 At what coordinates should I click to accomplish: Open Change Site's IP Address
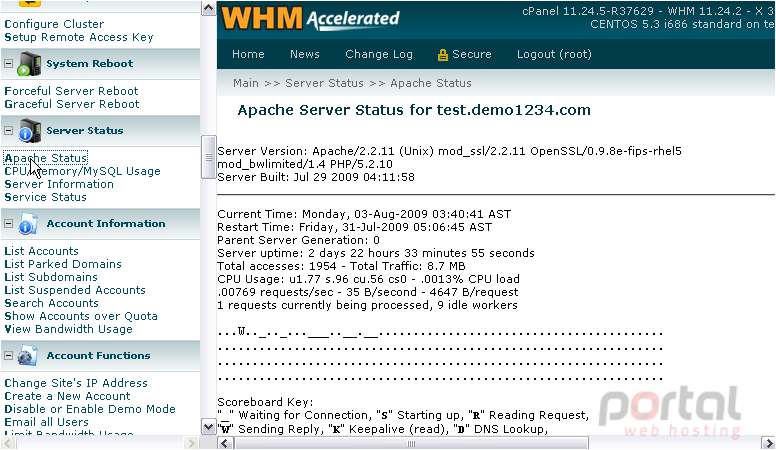click(x=76, y=383)
